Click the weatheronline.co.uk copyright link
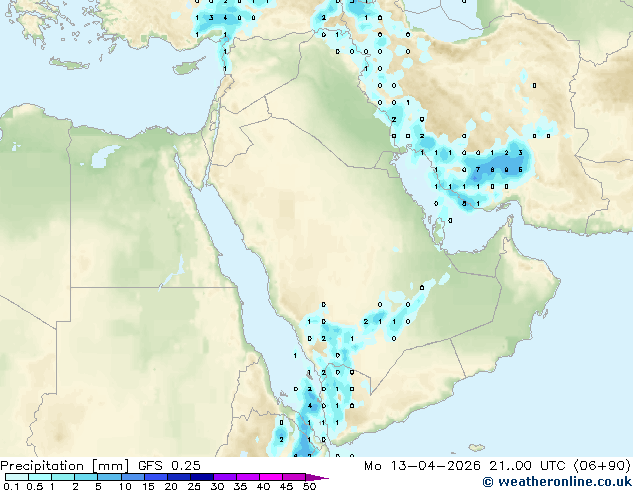This screenshot has height=490, width=634. tap(557, 482)
